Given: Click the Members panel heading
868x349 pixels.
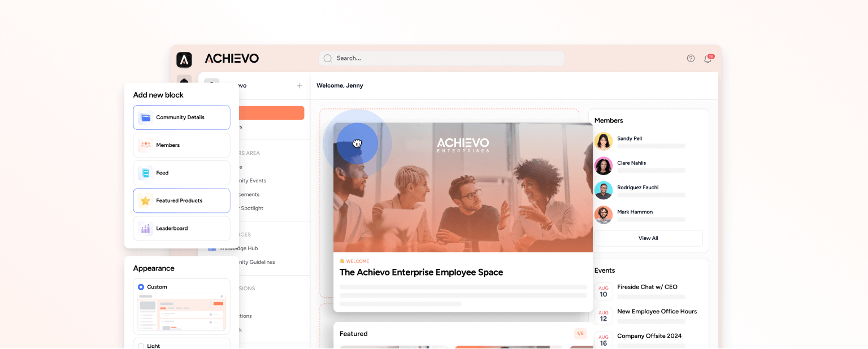Looking at the screenshot, I should click(609, 120).
